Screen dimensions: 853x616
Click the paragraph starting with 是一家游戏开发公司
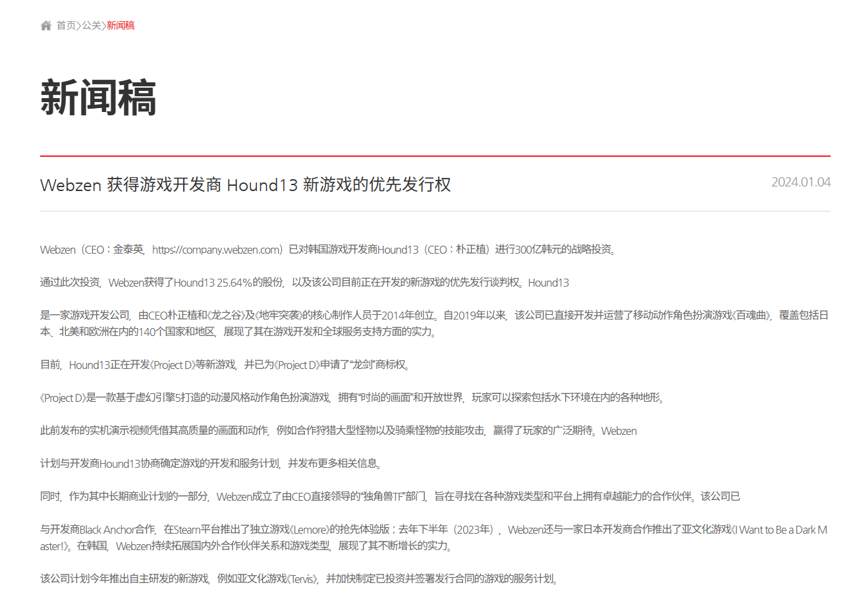point(435,323)
